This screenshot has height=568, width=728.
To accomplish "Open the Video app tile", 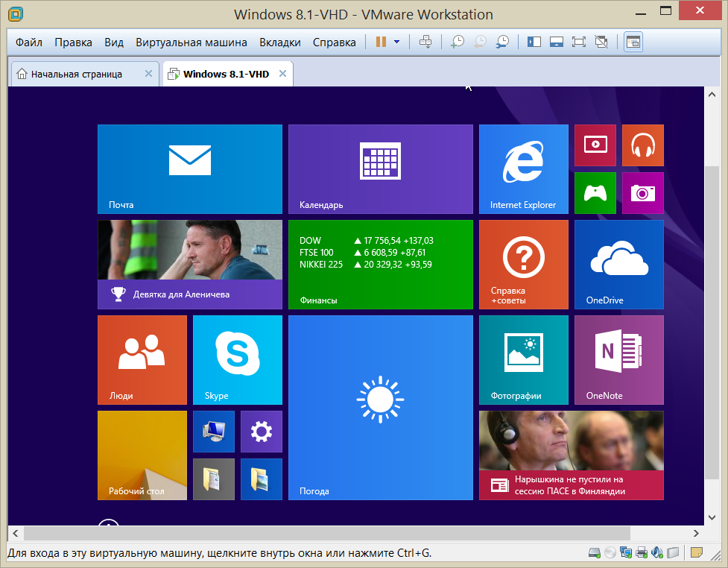I will click(595, 145).
